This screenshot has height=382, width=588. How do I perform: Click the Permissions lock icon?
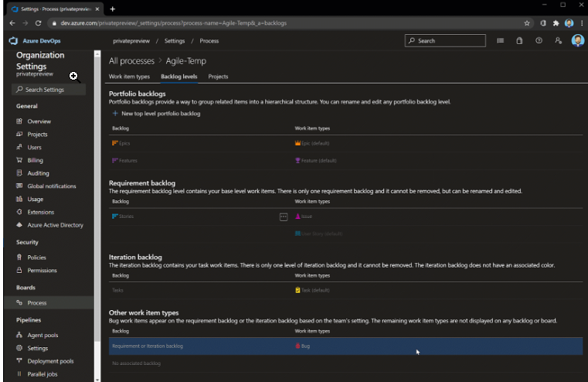[19, 270]
